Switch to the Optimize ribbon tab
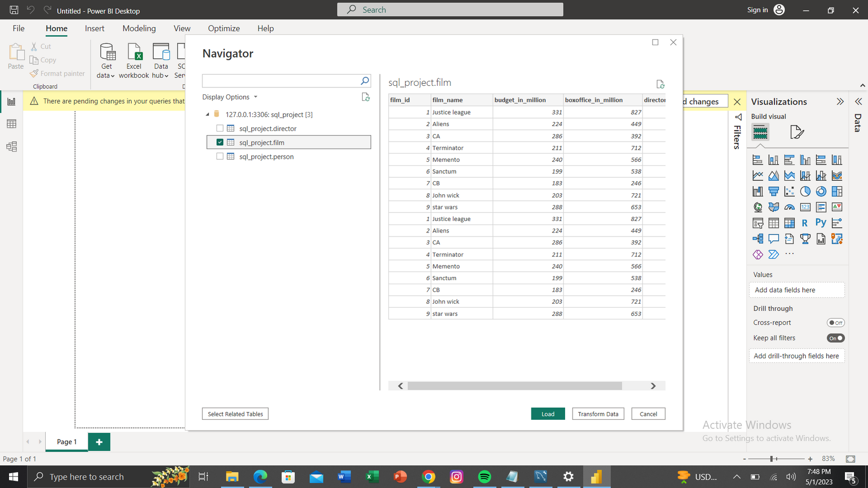The image size is (868, 488). tap(224, 28)
